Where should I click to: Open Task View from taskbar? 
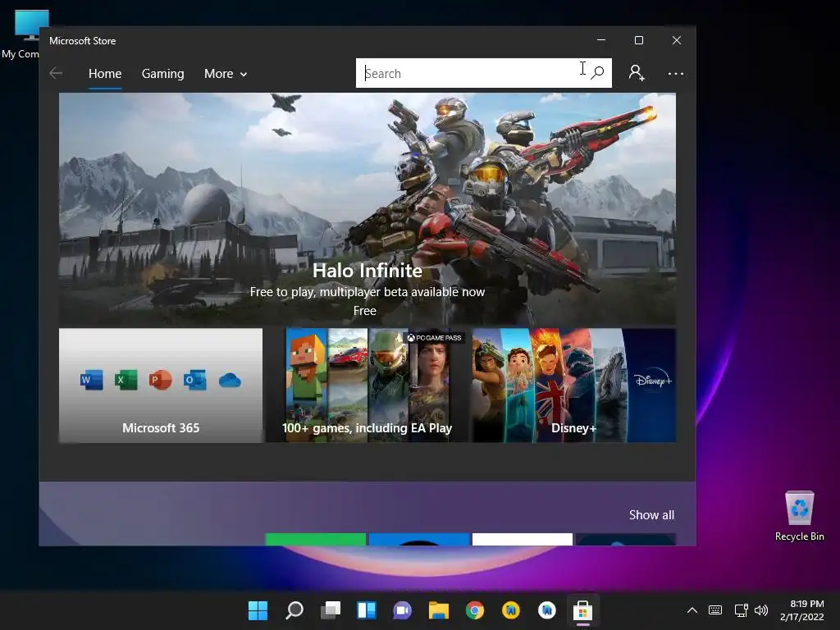pos(331,610)
